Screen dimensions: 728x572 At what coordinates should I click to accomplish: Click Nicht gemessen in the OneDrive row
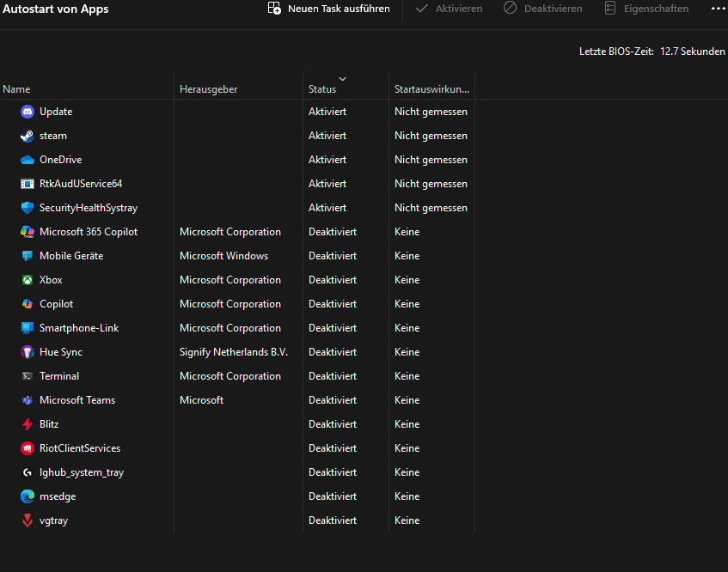point(431,160)
